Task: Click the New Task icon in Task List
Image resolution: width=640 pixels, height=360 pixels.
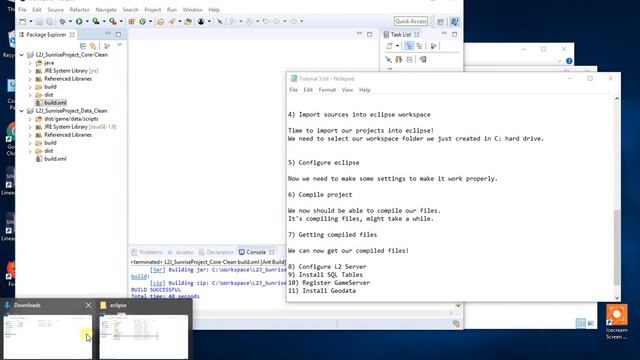Action: click(x=389, y=46)
